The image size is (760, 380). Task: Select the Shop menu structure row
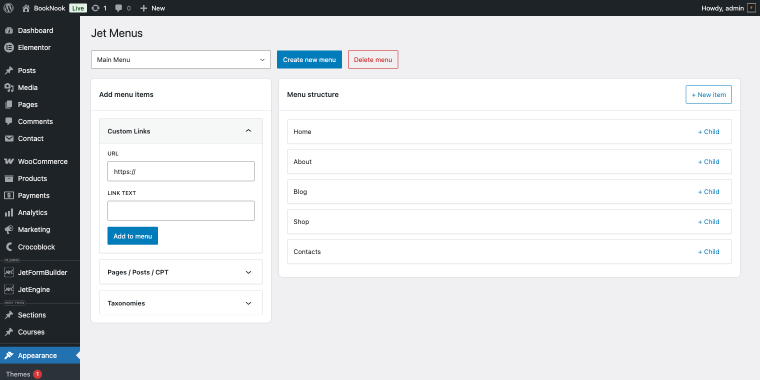point(509,222)
